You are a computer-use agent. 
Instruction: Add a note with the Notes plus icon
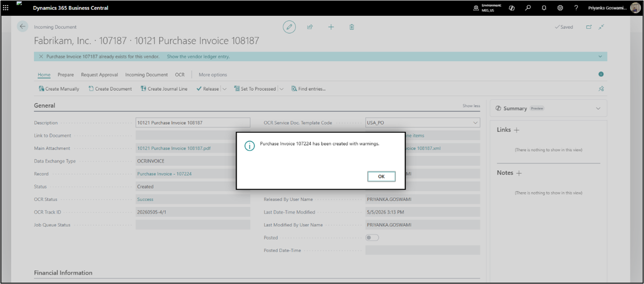[x=519, y=173]
